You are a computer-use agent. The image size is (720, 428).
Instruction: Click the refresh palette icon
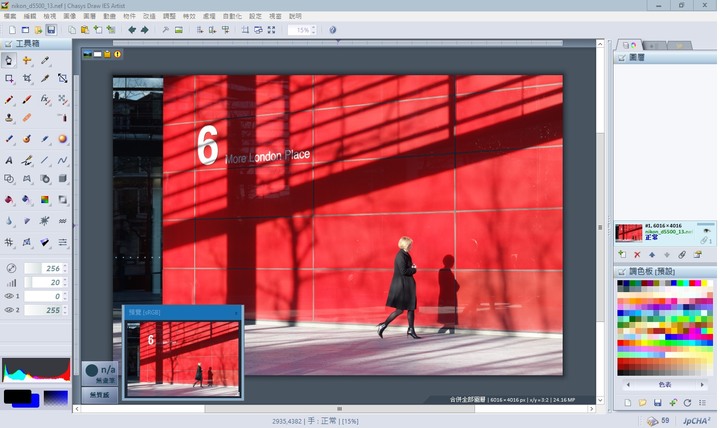pyautogui.click(x=687, y=403)
